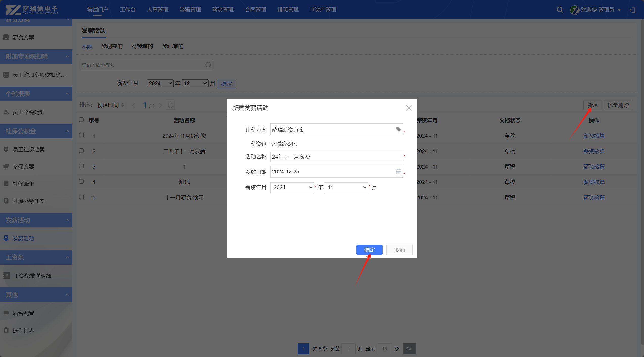Click search icon in activity name box
Screen dimensions: 644x357
(208, 65)
